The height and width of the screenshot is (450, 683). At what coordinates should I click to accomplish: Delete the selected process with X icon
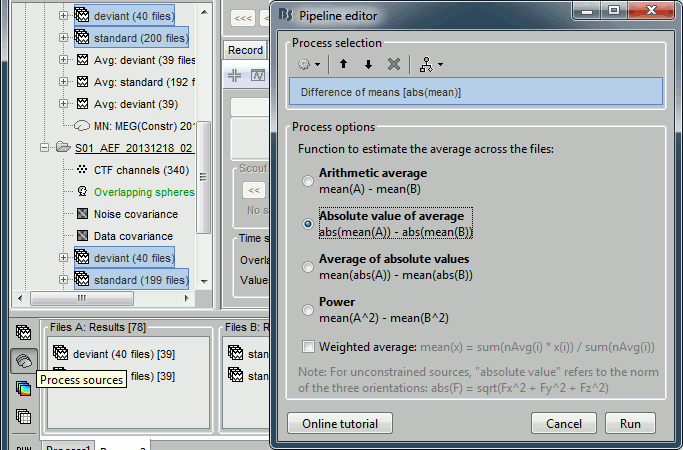(x=393, y=64)
